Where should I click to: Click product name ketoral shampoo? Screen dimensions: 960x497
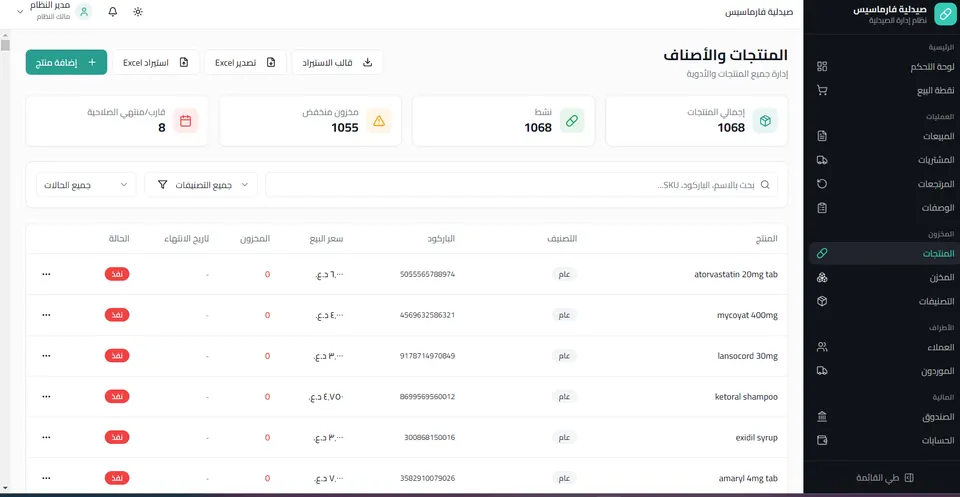pyautogui.click(x=746, y=397)
